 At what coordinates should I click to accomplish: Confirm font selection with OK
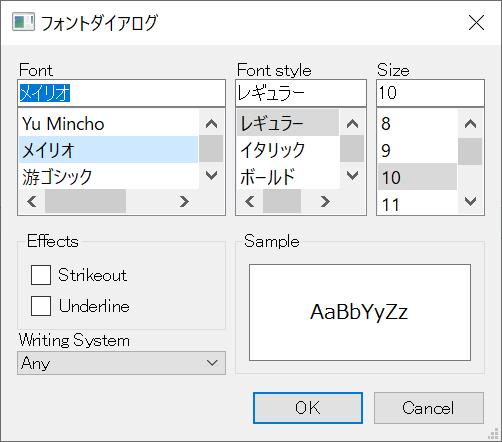(308, 408)
